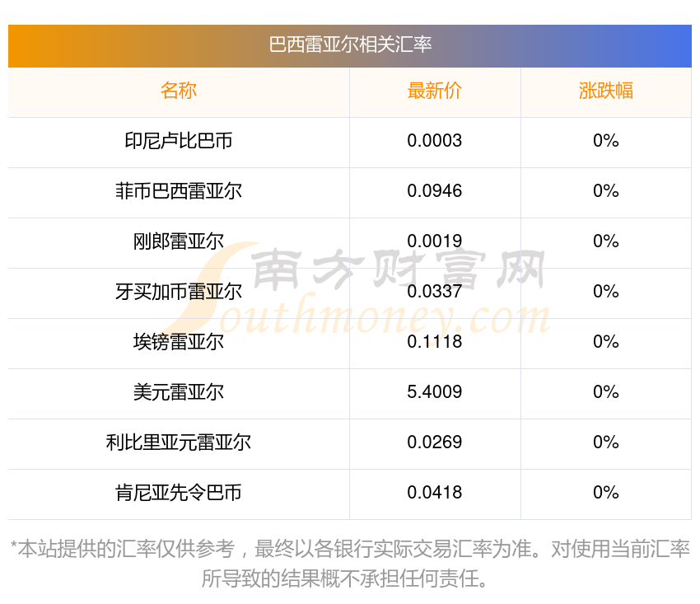The height and width of the screenshot is (604, 700).
Task: Select the 牙买加币雷亚尔 row name
Action: click(179, 292)
